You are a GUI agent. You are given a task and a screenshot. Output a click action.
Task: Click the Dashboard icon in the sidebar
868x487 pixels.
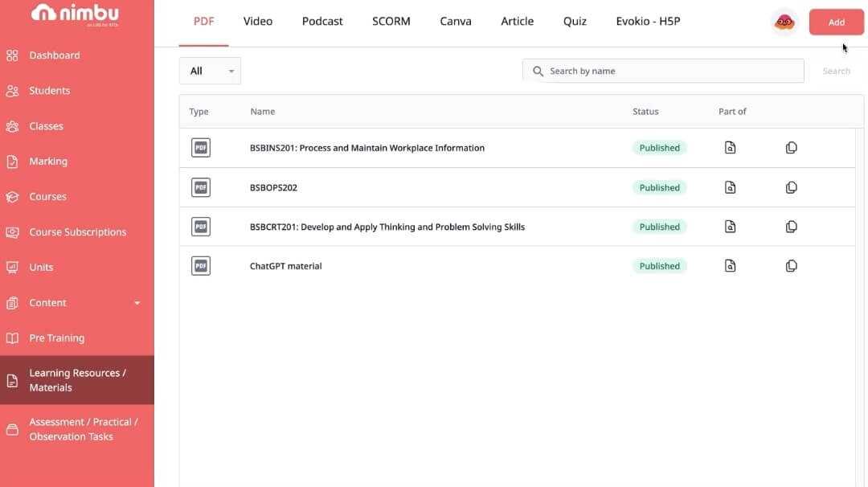click(x=12, y=55)
